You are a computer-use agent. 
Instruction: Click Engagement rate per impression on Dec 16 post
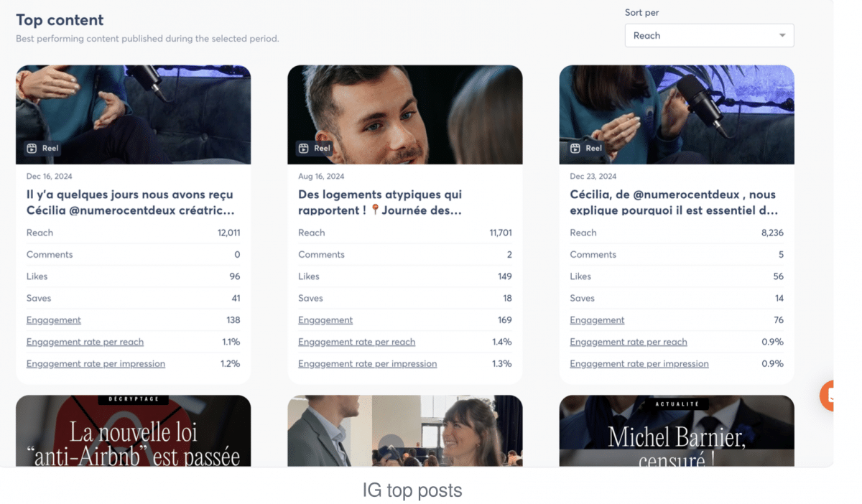(x=96, y=364)
